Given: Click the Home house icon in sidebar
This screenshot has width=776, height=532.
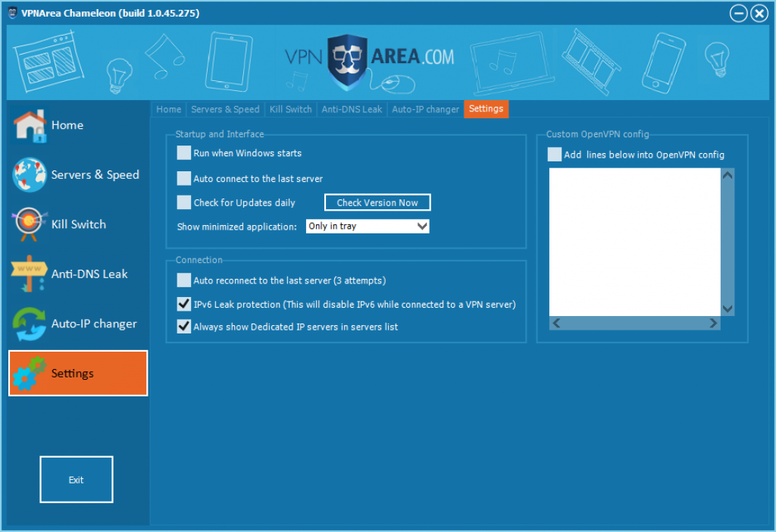Looking at the screenshot, I should (x=30, y=126).
